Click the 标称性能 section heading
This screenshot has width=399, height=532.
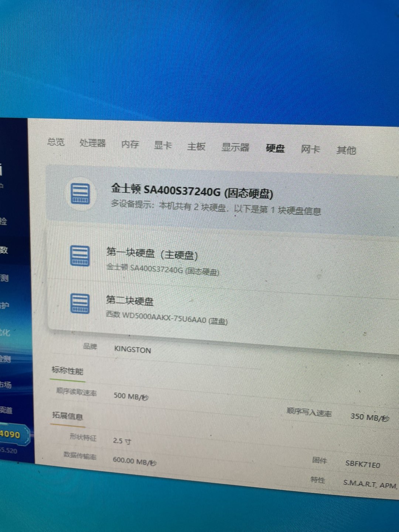tap(67, 371)
